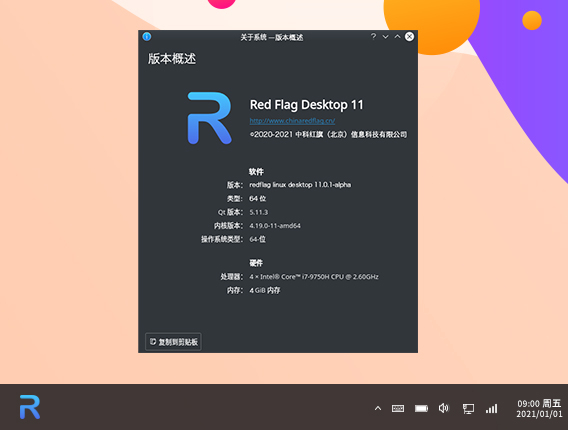Open the volume control tray icon
Viewport: 568px width, 430px height.
coord(444,408)
